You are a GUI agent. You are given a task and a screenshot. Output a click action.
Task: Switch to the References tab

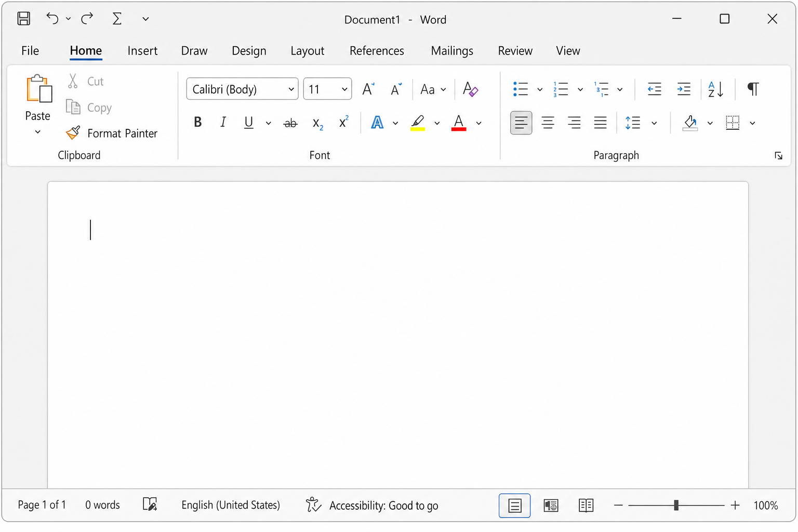pyautogui.click(x=377, y=51)
